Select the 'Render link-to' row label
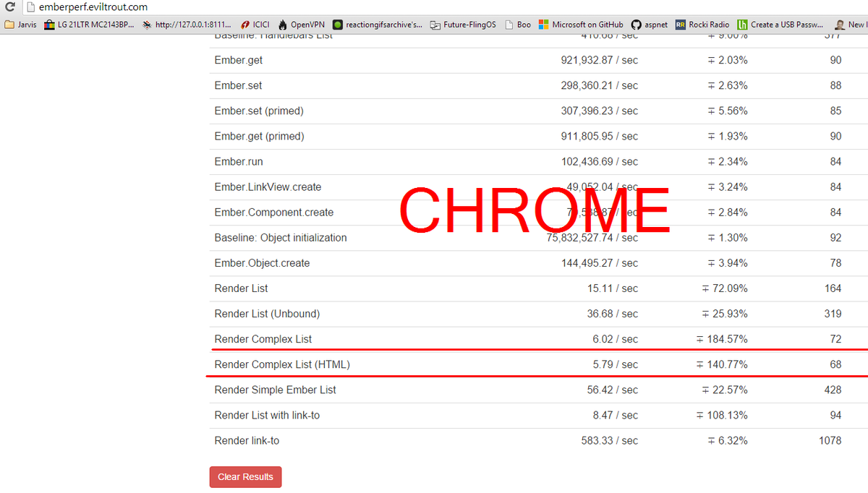868x493 pixels. point(247,440)
